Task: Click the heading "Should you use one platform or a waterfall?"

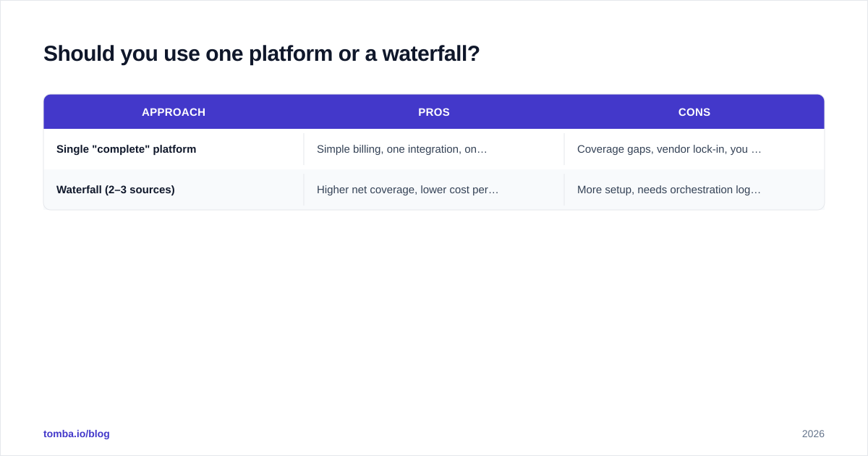Action: point(261,54)
